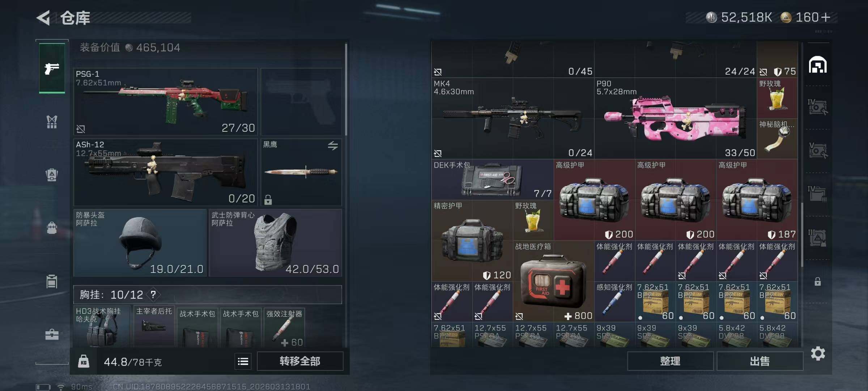
Task: Select the weapons pistol tab
Action: (52, 68)
